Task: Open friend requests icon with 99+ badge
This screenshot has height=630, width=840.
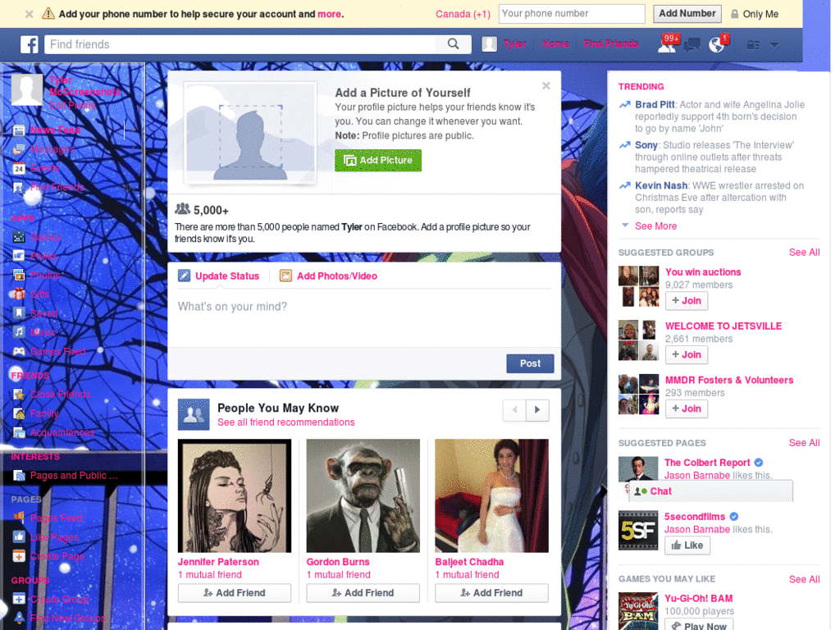Action: coord(668,44)
